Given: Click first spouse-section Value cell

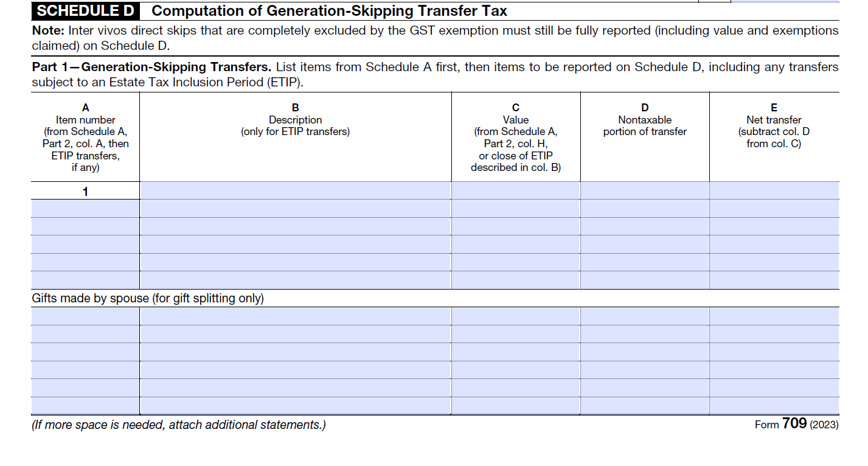Looking at the screenshot, I should [x=515, y=316].
